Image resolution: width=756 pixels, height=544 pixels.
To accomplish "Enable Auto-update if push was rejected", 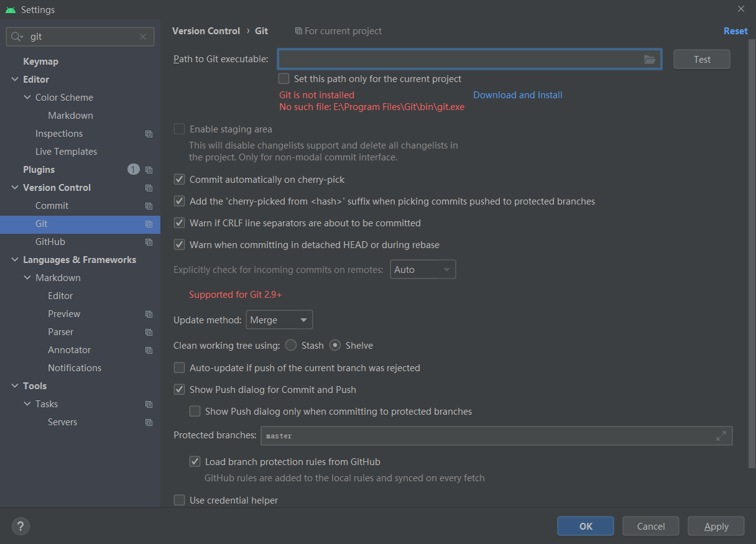I will pyautogui.click(x=179, y=368).
